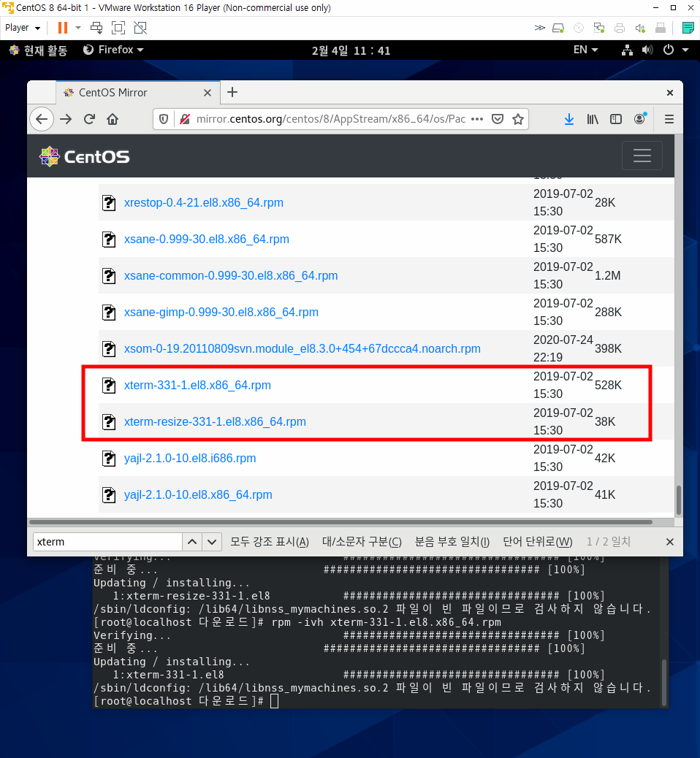The height and width of the screenshot is (758, 700).
Task: Jump to next find match
Action: tap(212, 542)
